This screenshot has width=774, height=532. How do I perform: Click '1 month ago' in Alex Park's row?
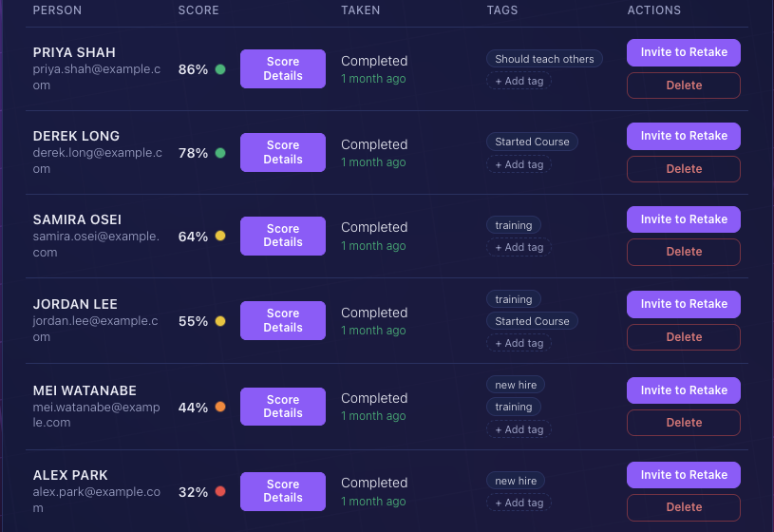point(373,501)
